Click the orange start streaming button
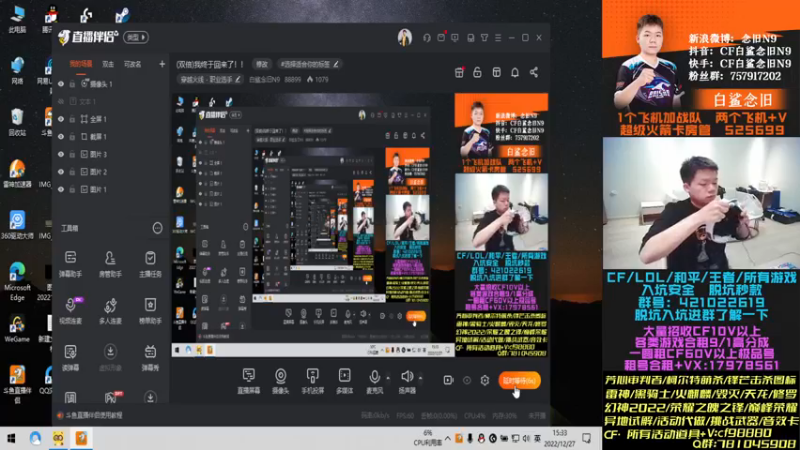Viewport: 800px width, 450px height. click(519, 381)
